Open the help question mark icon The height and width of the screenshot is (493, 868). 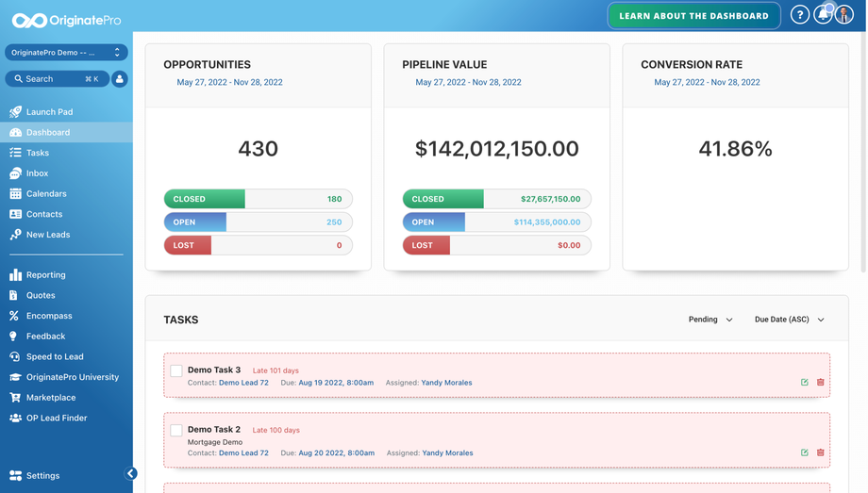(x=799, y=15)
